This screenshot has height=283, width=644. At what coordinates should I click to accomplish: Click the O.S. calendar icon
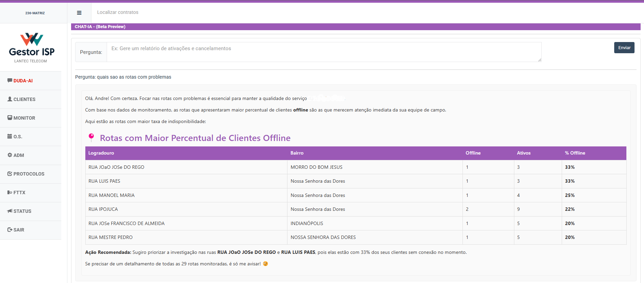(10, 137)
